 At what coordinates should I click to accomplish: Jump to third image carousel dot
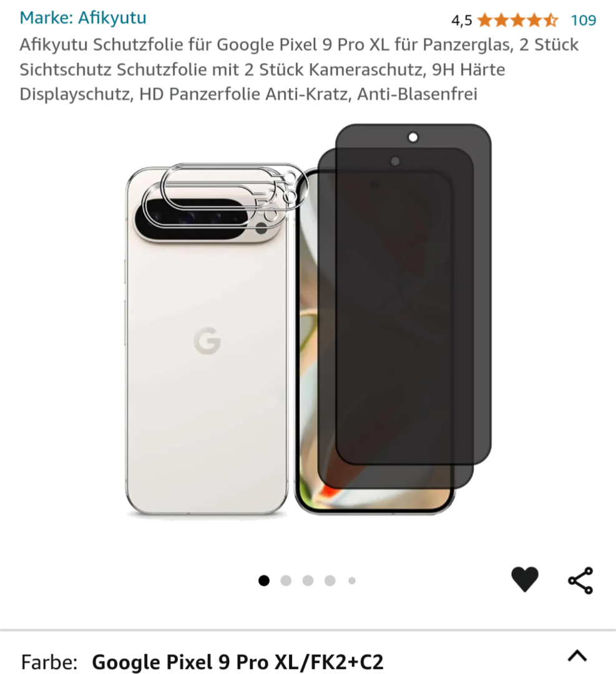(308, 581)
